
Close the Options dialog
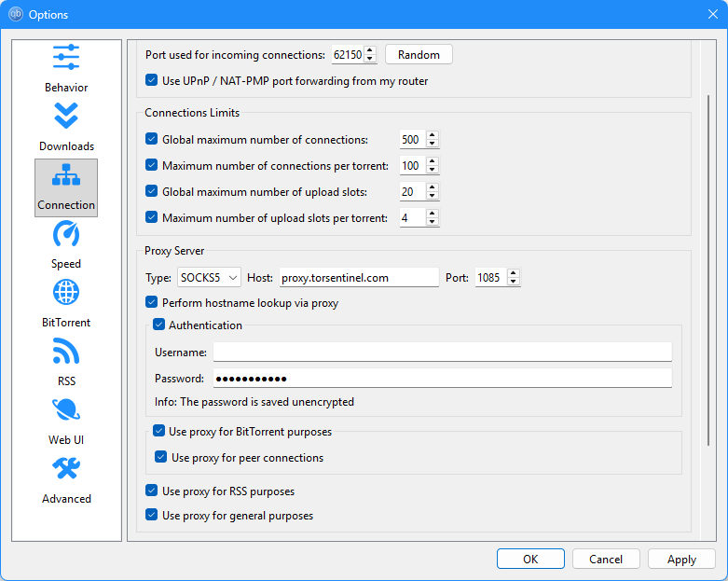coord(713,14)
